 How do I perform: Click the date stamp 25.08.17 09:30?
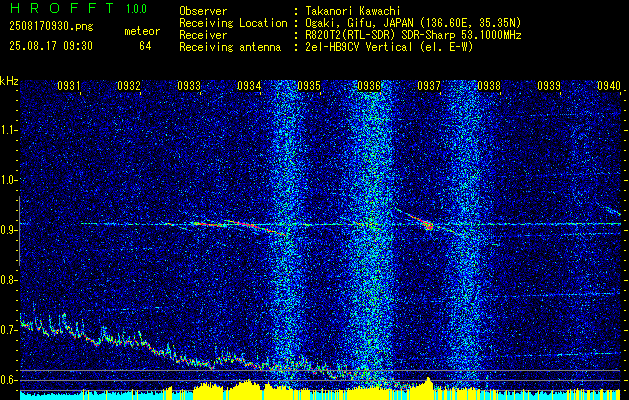(x=51, y=46)
